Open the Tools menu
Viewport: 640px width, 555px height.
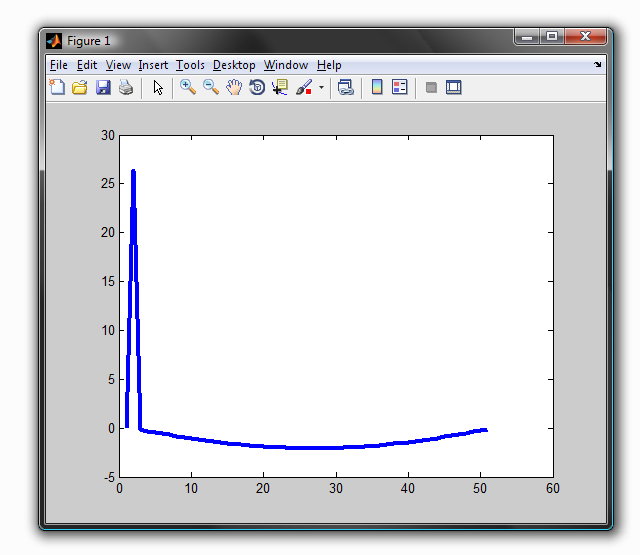pos(190,65)
